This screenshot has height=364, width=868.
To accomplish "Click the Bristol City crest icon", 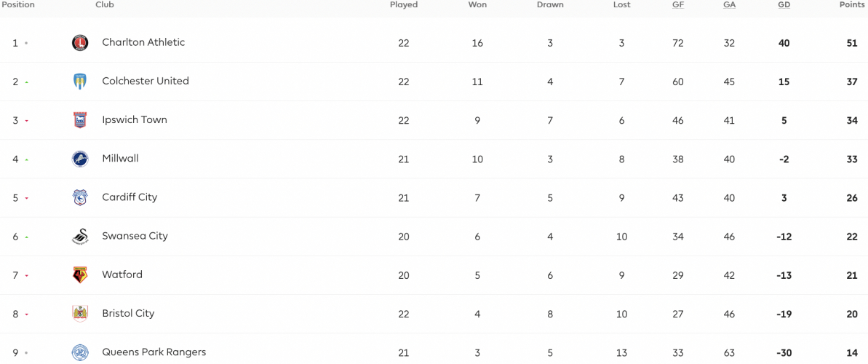I will [80, 314].
